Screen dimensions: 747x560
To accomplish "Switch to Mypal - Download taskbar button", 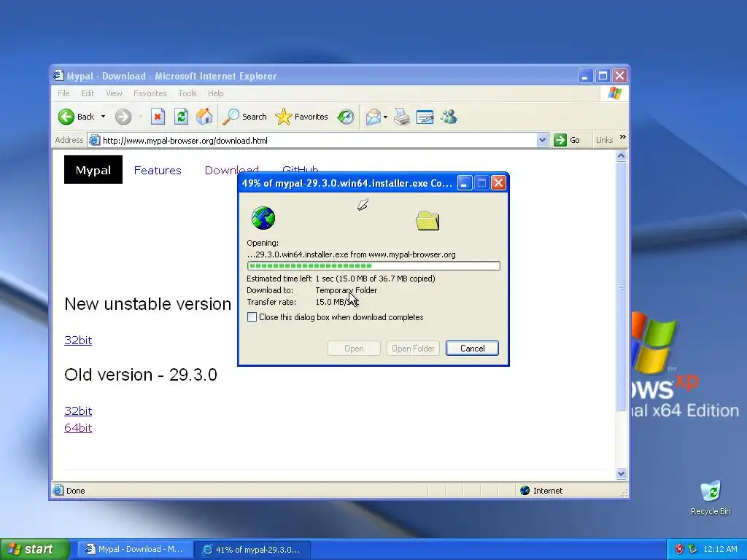I will pyautogui.click(x=135, y=549).
